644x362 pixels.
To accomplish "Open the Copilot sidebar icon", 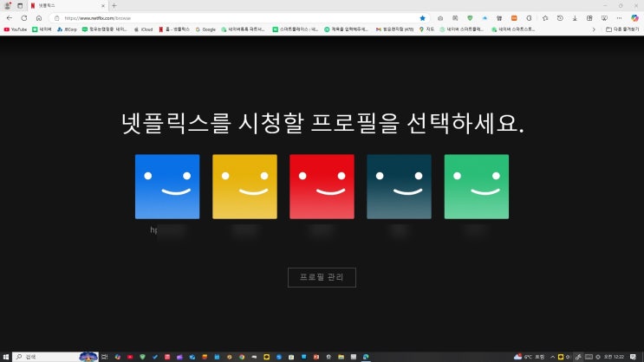I will click(635, 18).
